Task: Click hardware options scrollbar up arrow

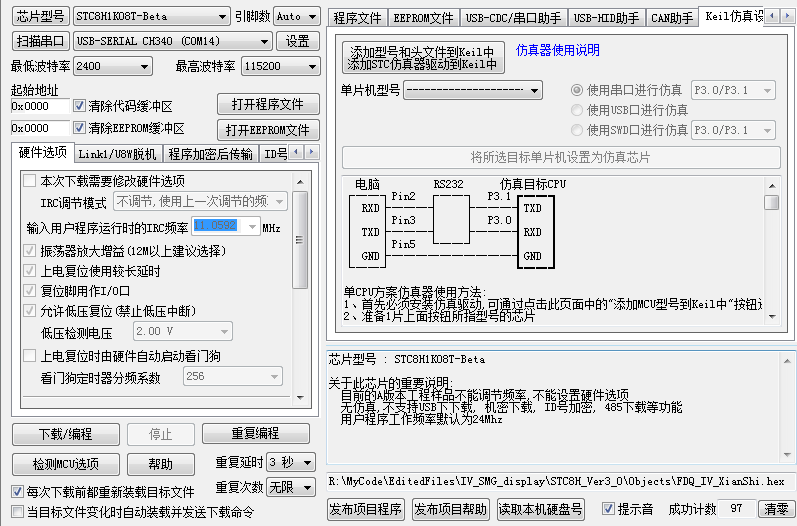Action: [x=300, y=182]
